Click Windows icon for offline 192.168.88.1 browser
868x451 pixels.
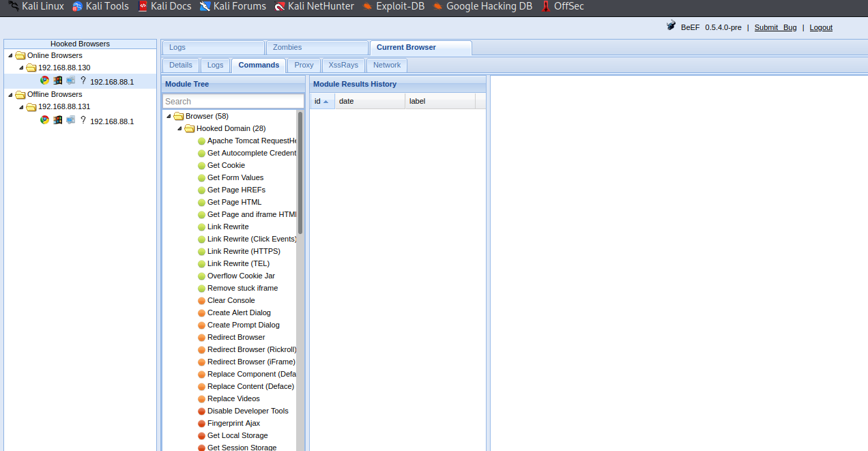pyautogui.click(x=58, y=120)
